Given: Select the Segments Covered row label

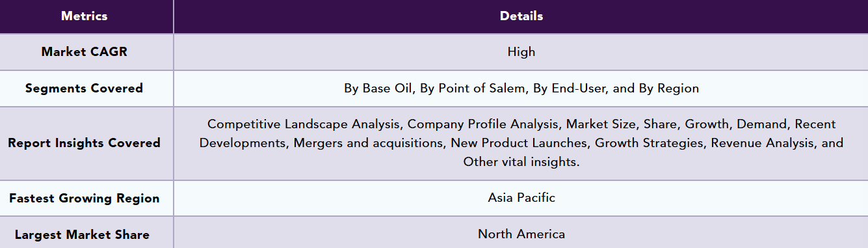Looking at the screenshot, I should click(x=85, y=89).
